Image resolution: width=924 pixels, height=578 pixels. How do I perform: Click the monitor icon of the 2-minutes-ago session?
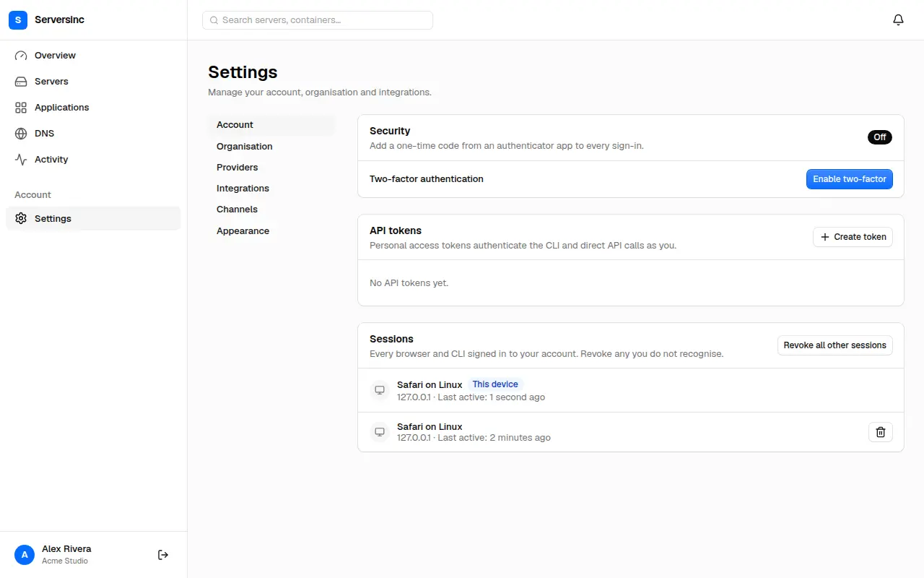(x=379, y=432)
